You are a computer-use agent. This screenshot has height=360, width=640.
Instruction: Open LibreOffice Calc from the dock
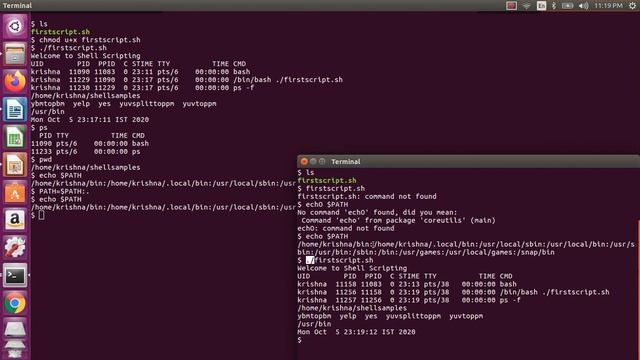coord(15,137)
